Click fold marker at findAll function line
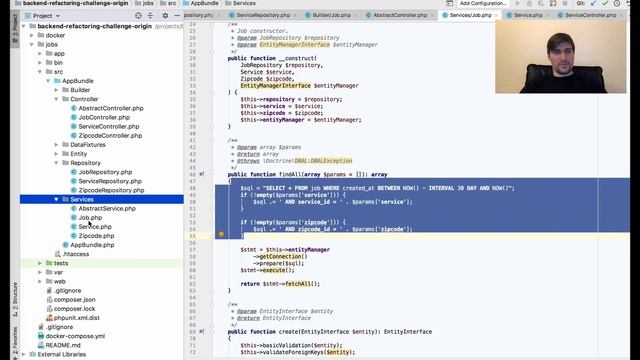Viewport: 640px width, 360px height. point(212,174)
